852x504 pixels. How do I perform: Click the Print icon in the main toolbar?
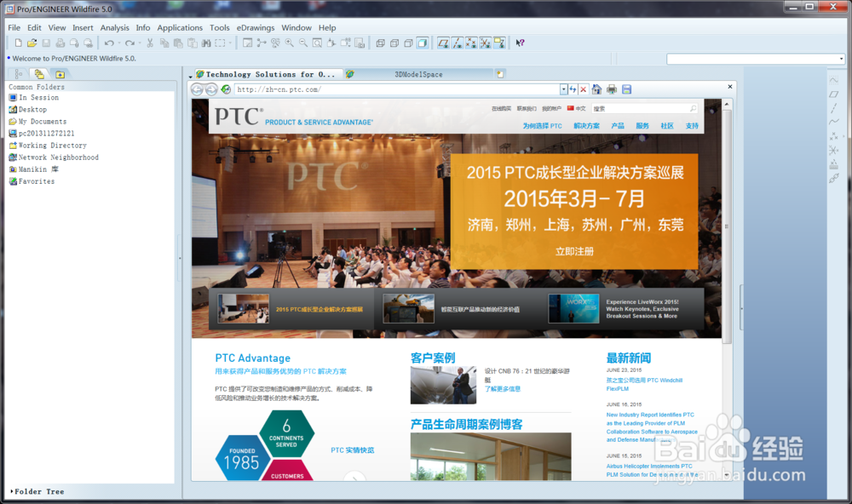(60, 43)
